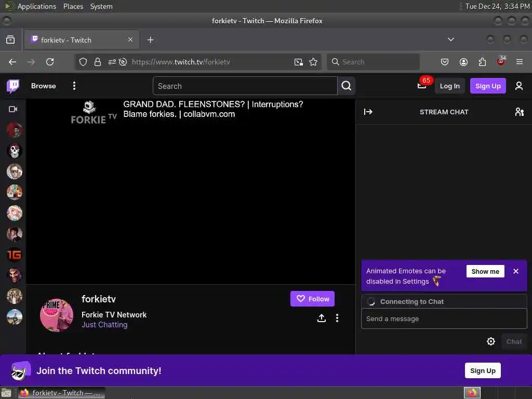Click the forkietv - Twitch taskbar window button

click(x=61, y=393)
